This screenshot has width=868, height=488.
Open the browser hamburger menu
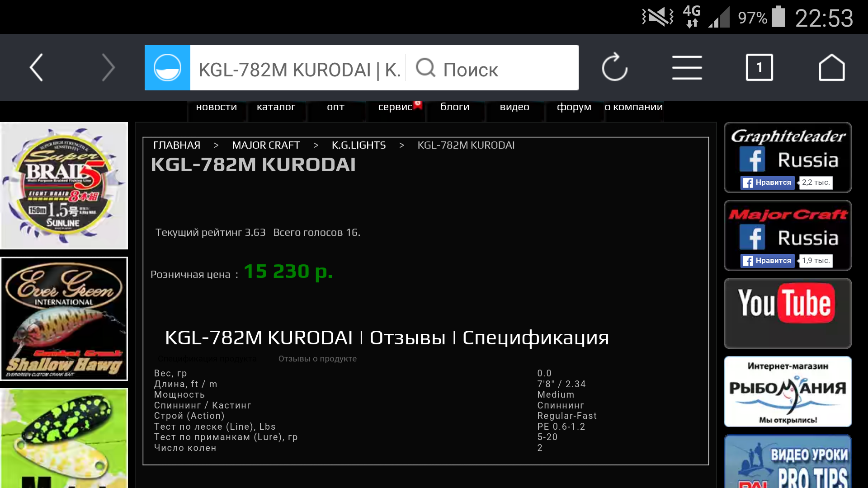pyautogui.click(x=687, y=68)
